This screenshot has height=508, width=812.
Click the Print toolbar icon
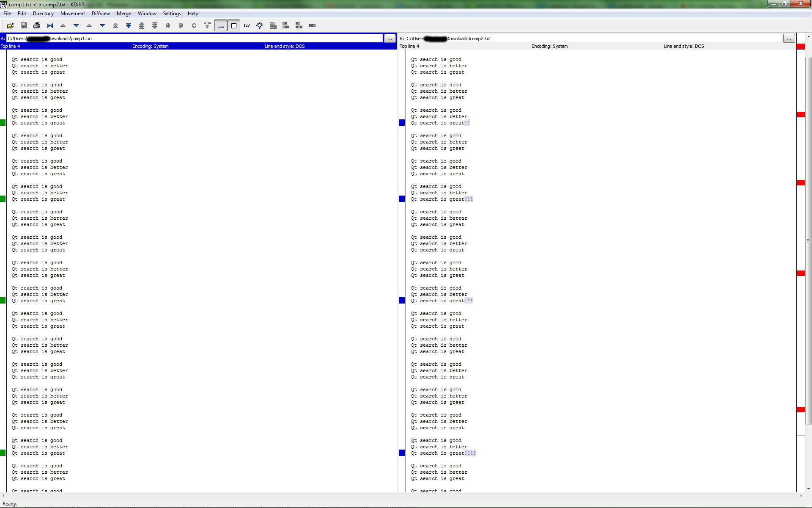point(37,25)
